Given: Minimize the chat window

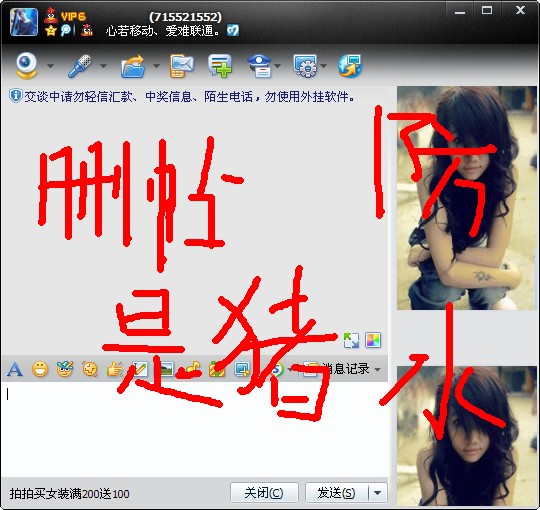Looking at the screenshot, I should 460,11.
